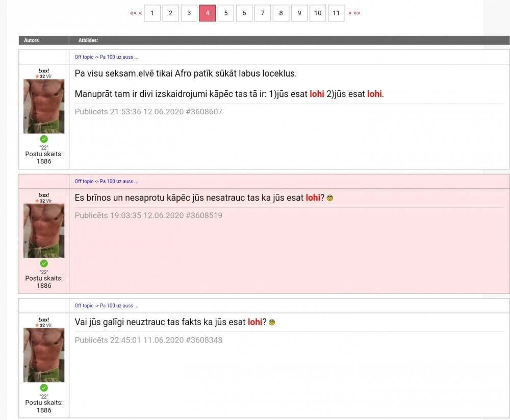
Task: Open page 5 of the thread
Action: [x=226, y=13]
